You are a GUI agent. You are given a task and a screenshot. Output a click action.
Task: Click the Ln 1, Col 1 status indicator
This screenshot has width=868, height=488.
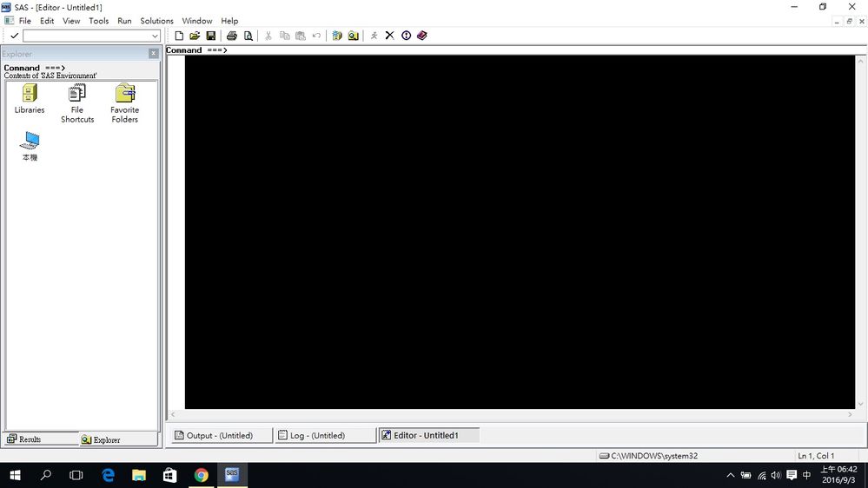pos(816,456)
